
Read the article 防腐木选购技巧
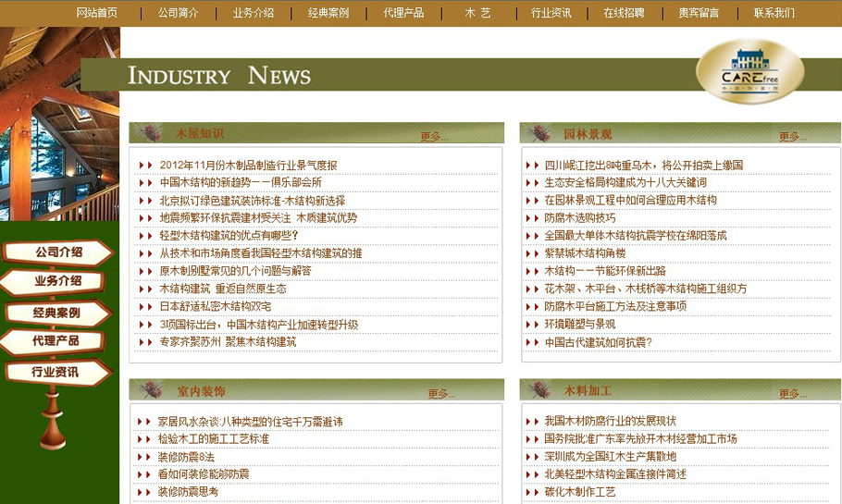579,218
